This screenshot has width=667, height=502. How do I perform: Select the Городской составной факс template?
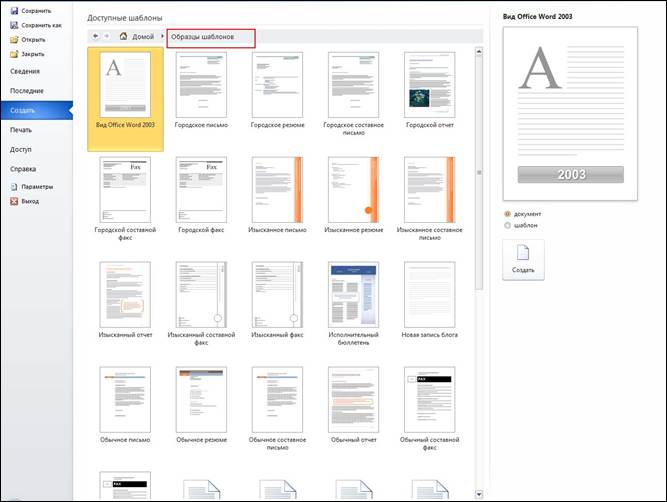[x=125, y=199]
